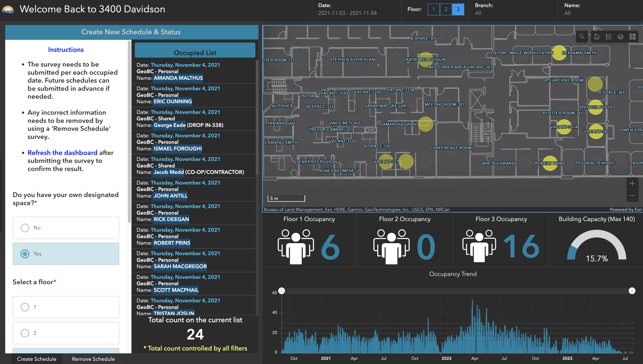Switch to the Remove Schedule tab
The height and width of the screenshot is (364, 643).
pos(93,359)
